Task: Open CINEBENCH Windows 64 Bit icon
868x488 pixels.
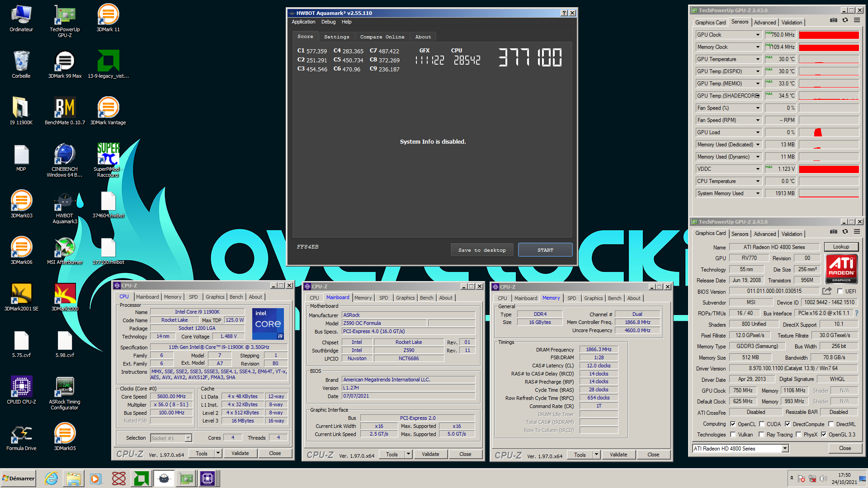Action: tap(65, 160)
